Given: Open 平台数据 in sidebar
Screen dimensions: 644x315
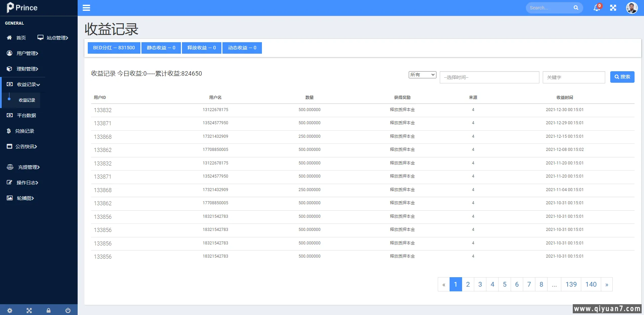Looking at the screenshot, I should coord(26,115).
